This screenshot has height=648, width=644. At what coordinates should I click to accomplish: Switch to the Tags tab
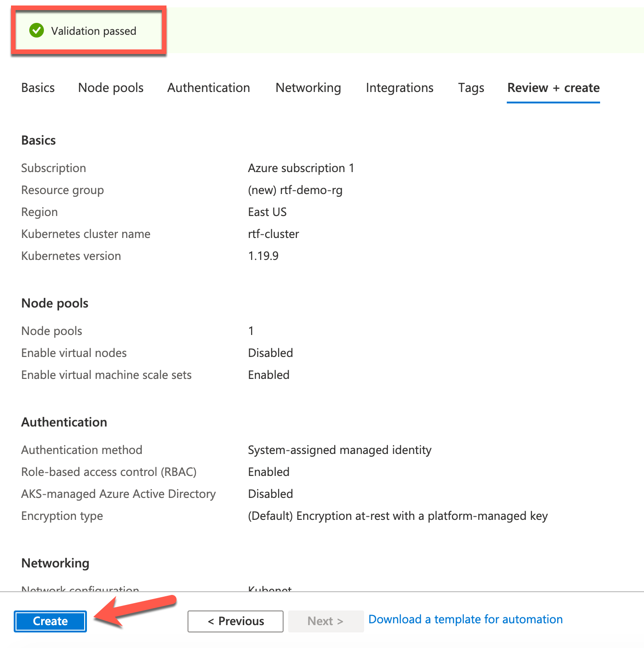[x=471, y=88]
